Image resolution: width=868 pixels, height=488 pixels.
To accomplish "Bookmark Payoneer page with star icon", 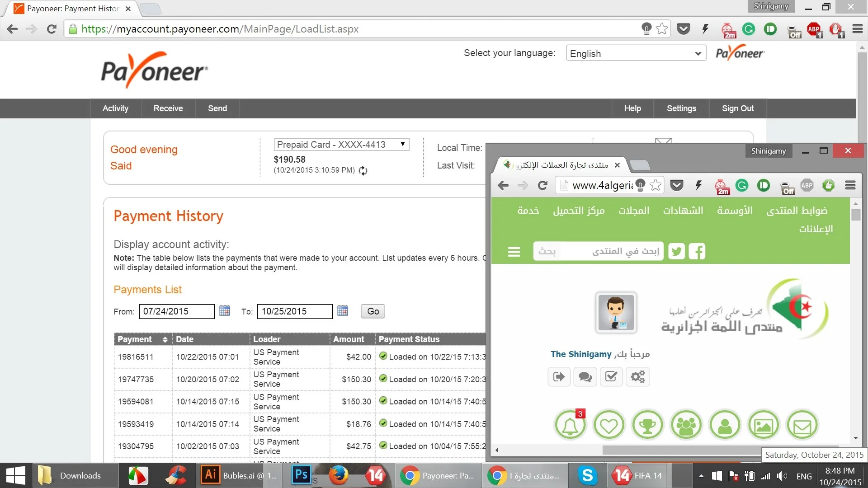I will [662, 29].
